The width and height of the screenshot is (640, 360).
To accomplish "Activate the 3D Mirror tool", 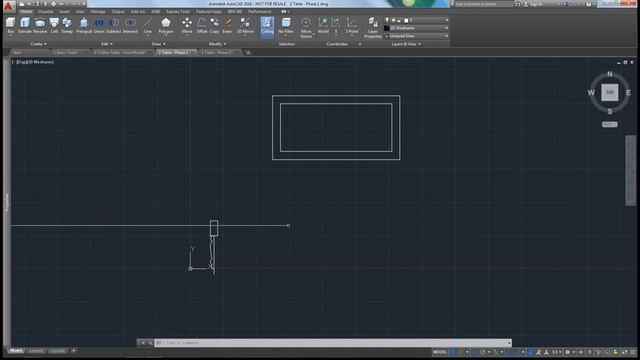I will click(x=245, y=25).
